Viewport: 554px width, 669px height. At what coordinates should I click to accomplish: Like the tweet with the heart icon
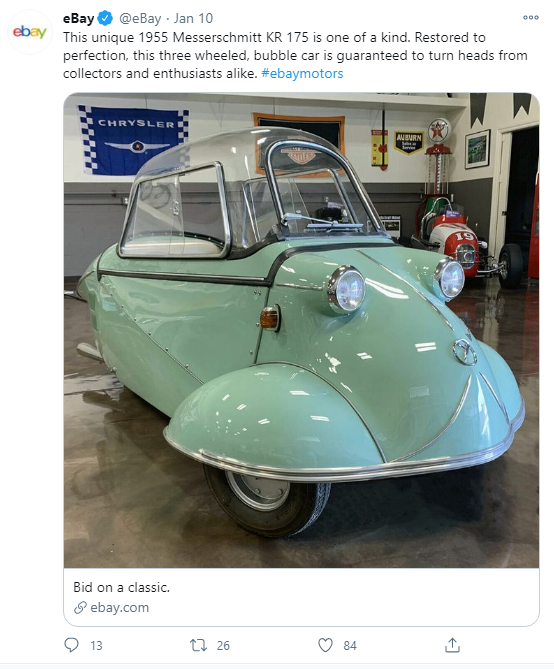[325, 645]
